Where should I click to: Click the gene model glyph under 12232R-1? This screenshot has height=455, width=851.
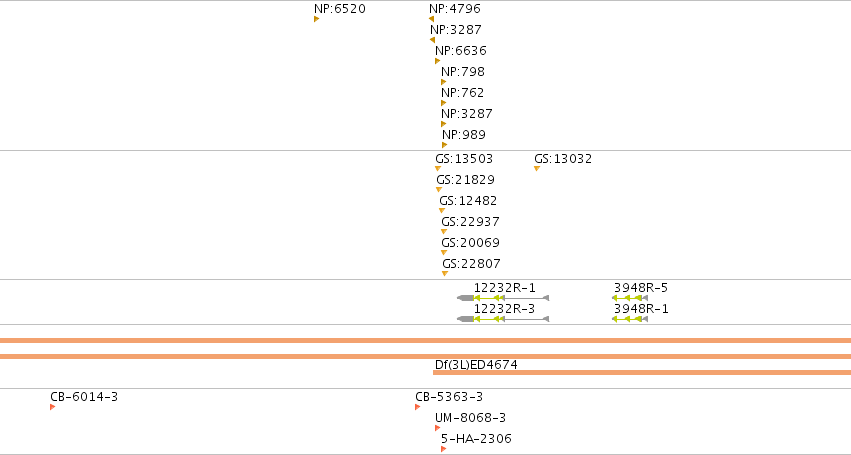503,298
